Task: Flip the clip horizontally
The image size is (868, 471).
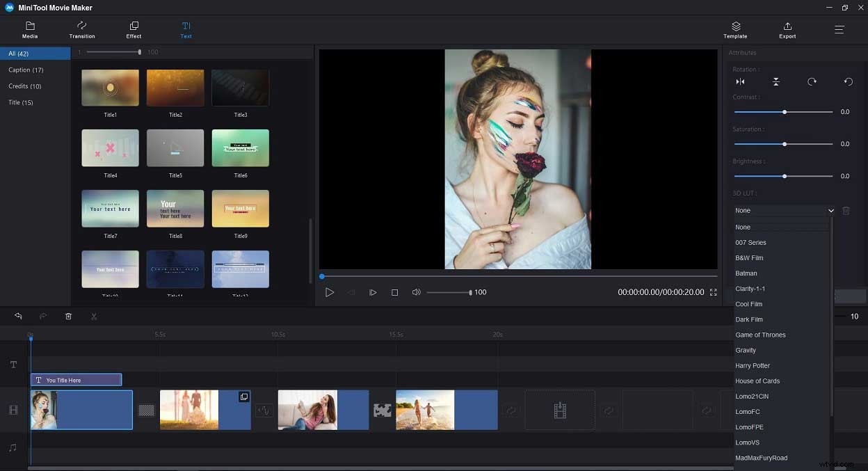Action: point(741,81)
